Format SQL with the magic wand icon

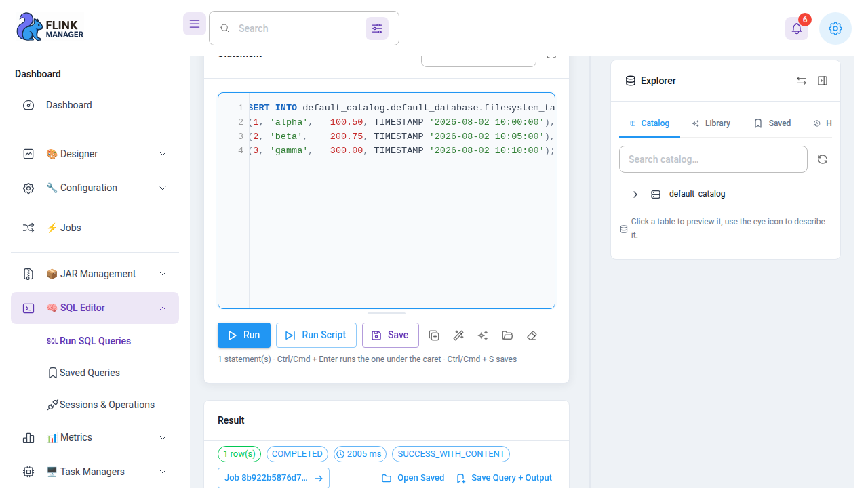(458, 335)
